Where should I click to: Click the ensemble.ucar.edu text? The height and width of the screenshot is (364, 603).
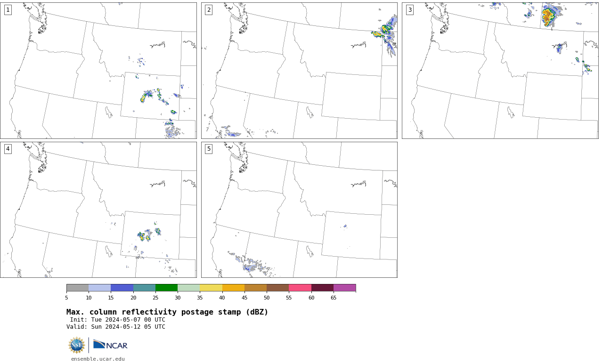98,359
